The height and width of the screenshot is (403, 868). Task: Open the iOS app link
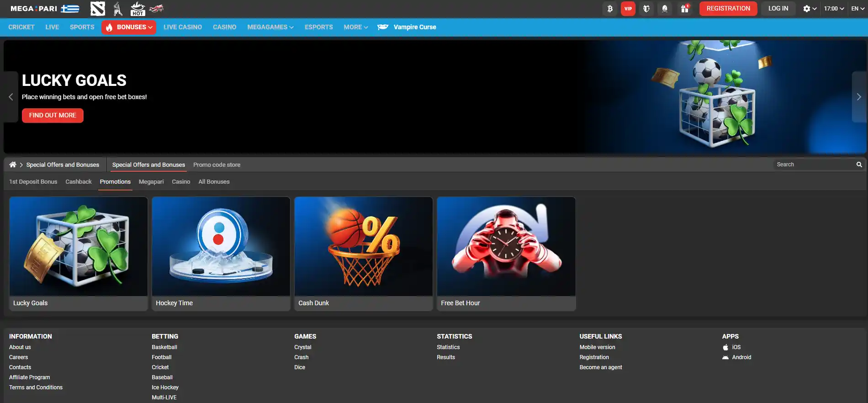[731, 347]
